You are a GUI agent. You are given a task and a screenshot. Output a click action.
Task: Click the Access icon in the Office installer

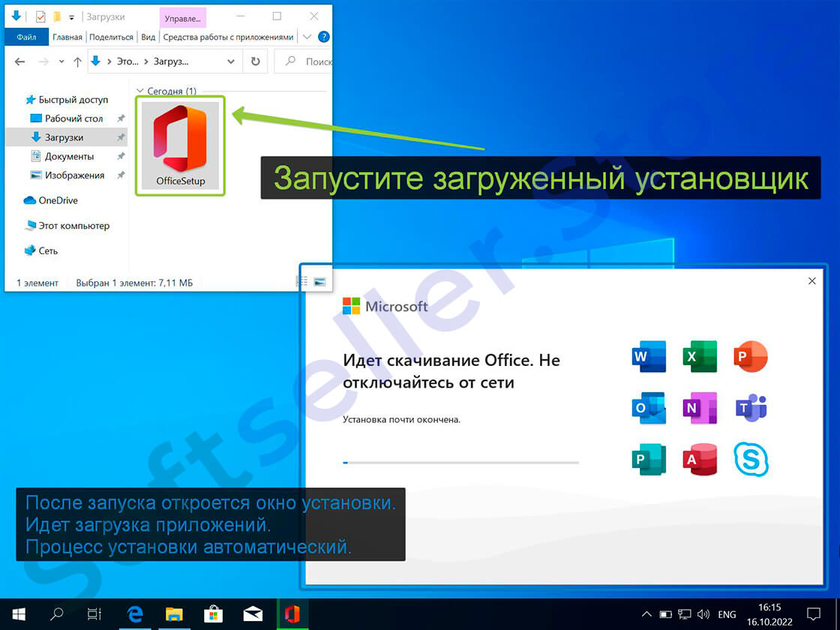tap(700, 459)
